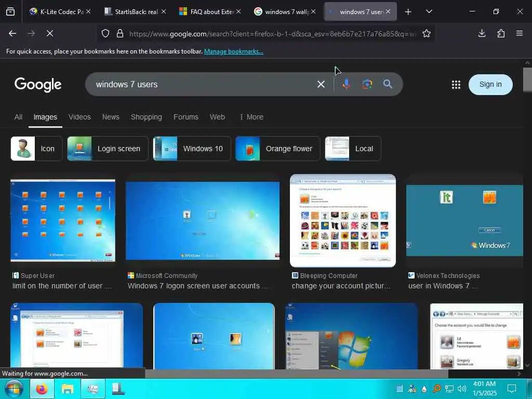Open the Firefox View tab list icon
The image size is (532, 399).
(10, 12)
